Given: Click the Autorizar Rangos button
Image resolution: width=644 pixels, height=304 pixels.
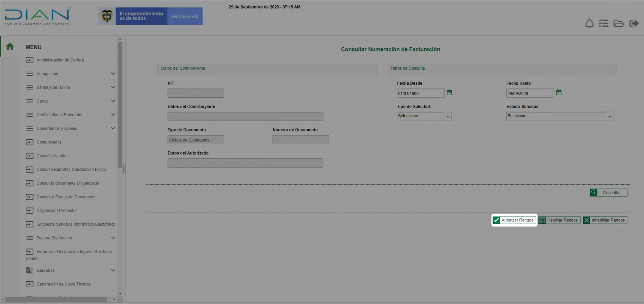Looking at the screenshot, I should coord(514,220).
